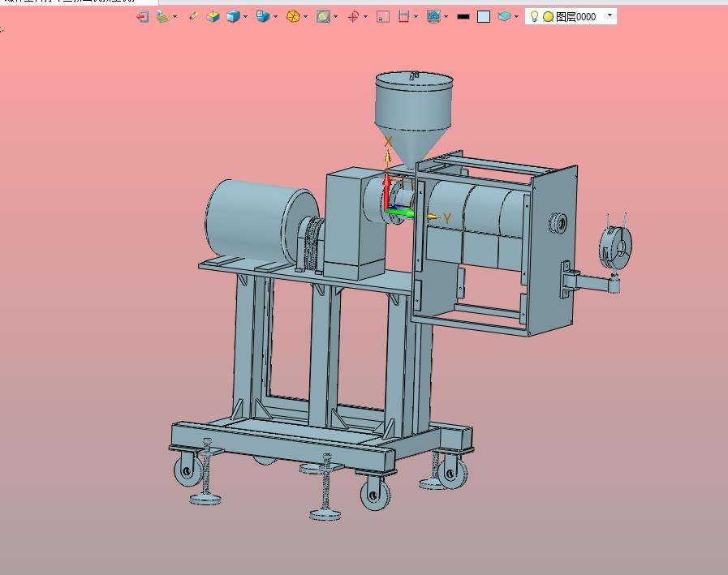Image resolution: width=728 pixels, height=575 pixels.
Task: Open the teal layer icon dropdown arrow
Action: pos(516,17)
